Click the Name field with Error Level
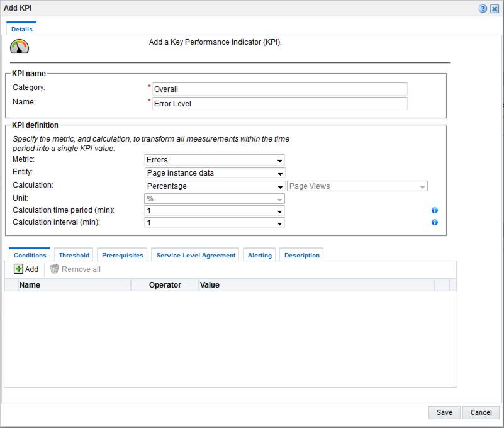Image resolution: width=504 pixels, height=428 pixels. (279, 104)
